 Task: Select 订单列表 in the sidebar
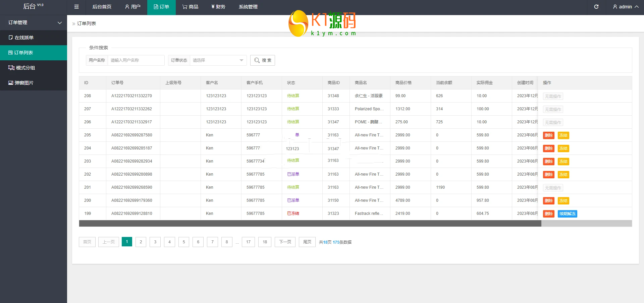pos(23,53)
